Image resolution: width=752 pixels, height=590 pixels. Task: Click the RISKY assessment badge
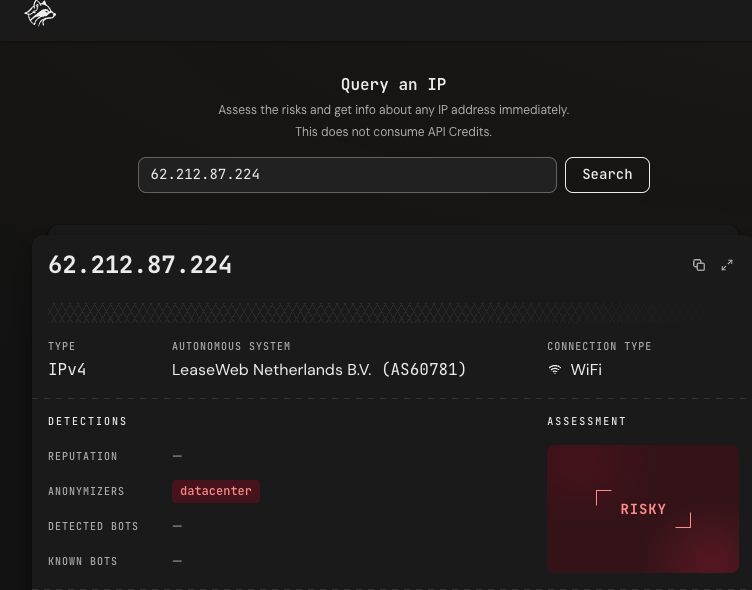coord(643,509)
